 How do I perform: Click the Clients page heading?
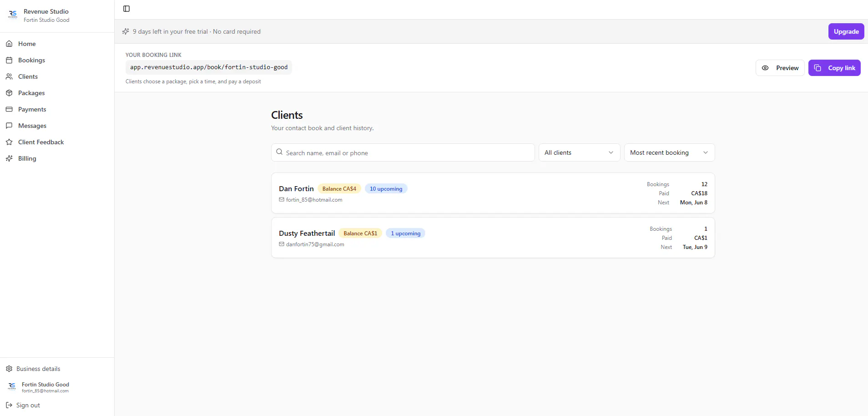coord(287,115)
